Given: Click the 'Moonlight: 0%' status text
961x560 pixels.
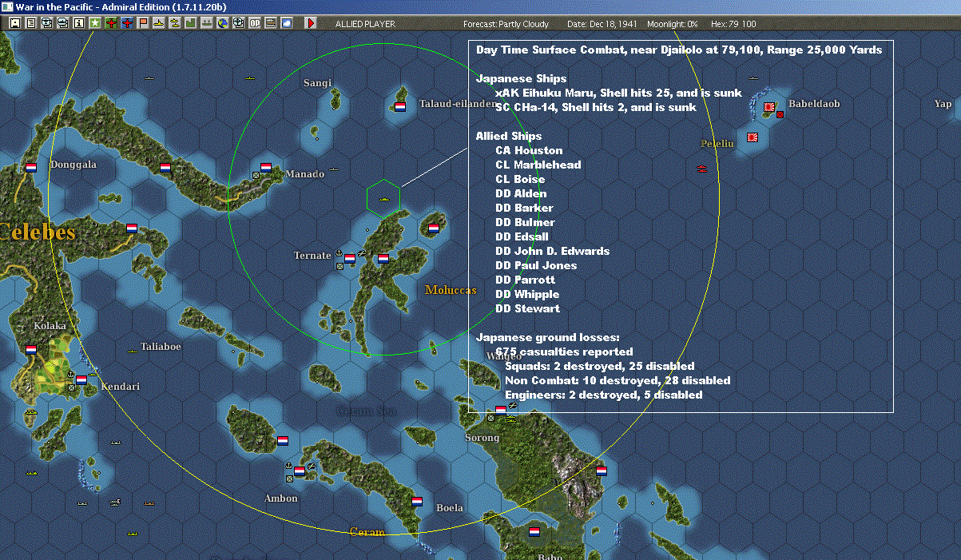Looking at the screenshot, I should (x=673, y=24).
